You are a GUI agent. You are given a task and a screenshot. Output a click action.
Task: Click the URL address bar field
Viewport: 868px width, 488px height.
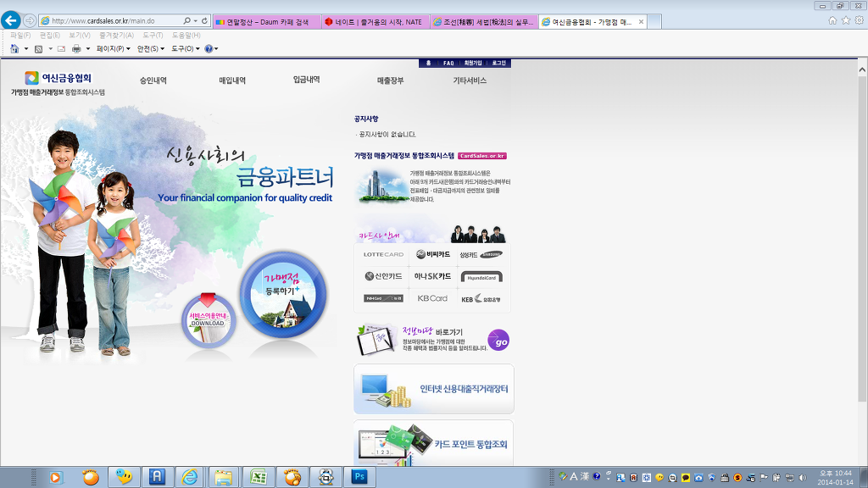pyautogui.click(x=114, y=20)
